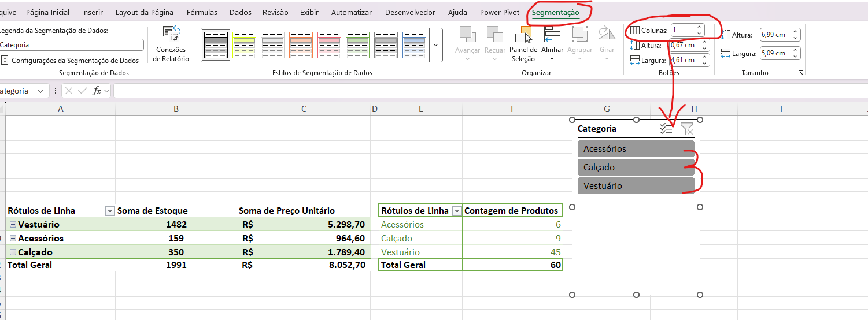Open Rótulos de Linha filter in column A
868x320 pixels.
(x=110, y=211)
